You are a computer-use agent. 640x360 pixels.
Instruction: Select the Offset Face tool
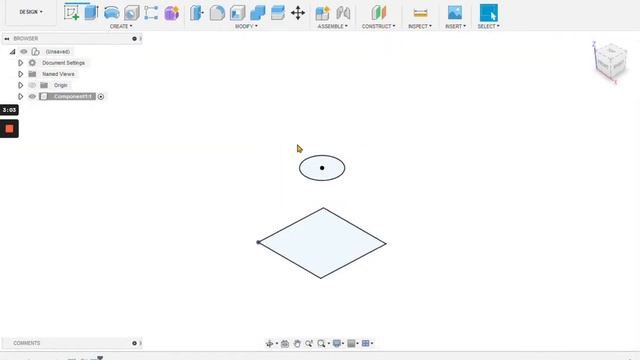278,13
